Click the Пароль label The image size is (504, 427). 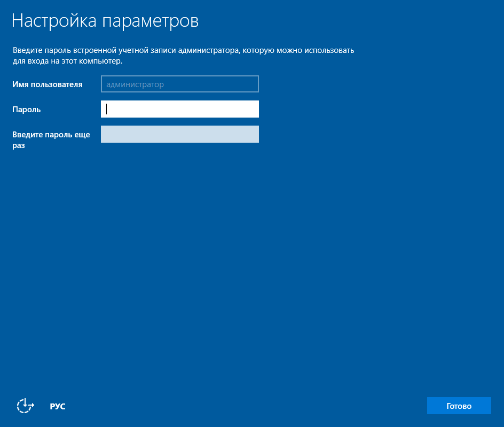[x=26, y=110]
